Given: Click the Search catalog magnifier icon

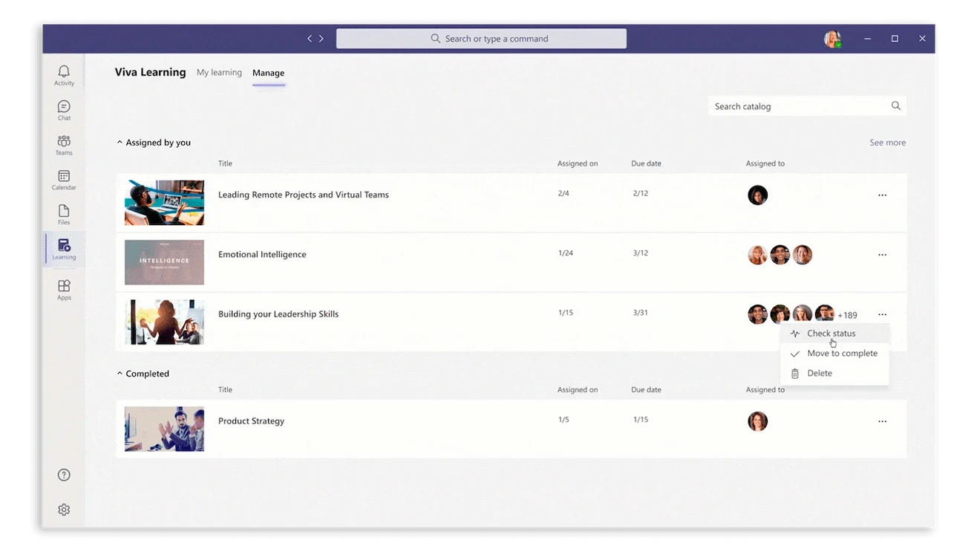Looking at the screenshot, I should tap(896, 106).
